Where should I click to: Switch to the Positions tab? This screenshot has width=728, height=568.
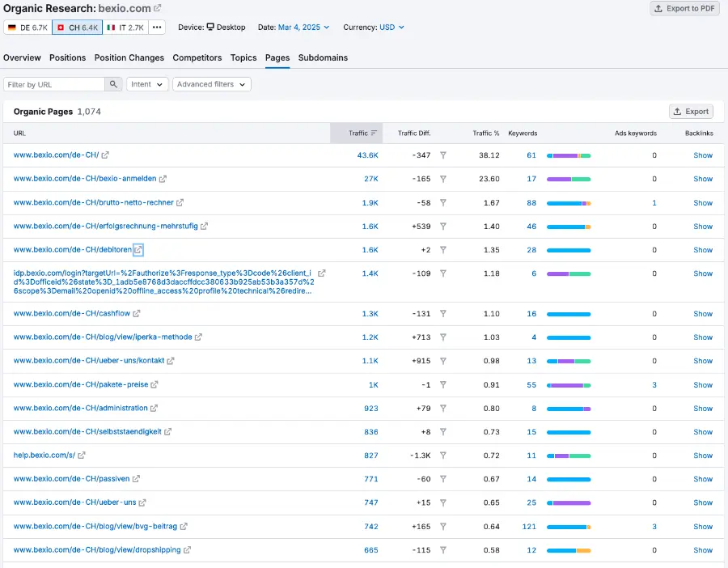click(x=67, y=57)
